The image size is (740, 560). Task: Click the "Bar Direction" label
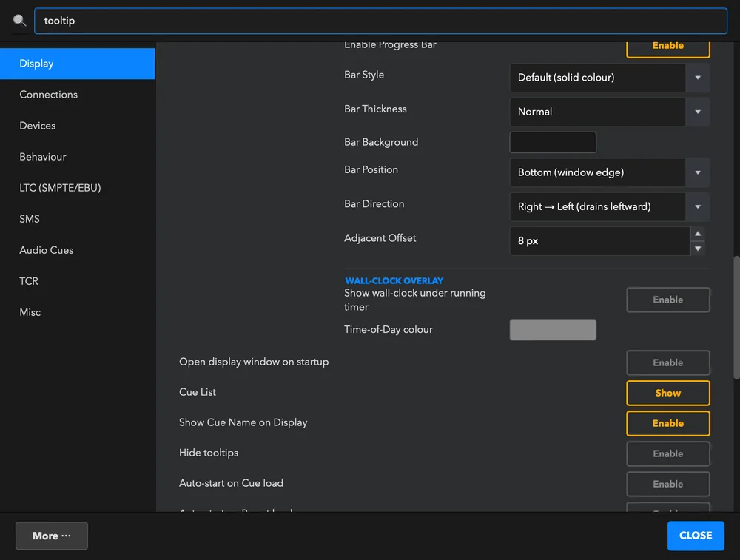[x=374, y=204]
